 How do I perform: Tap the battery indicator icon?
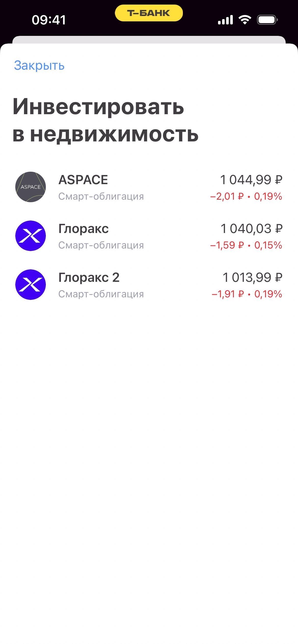coord(267,20)
